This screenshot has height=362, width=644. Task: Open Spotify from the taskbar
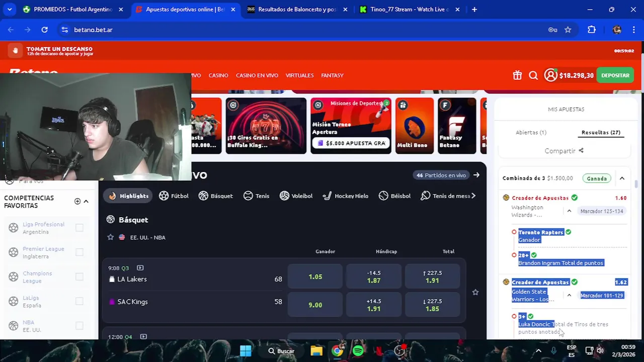click(358, 351)
